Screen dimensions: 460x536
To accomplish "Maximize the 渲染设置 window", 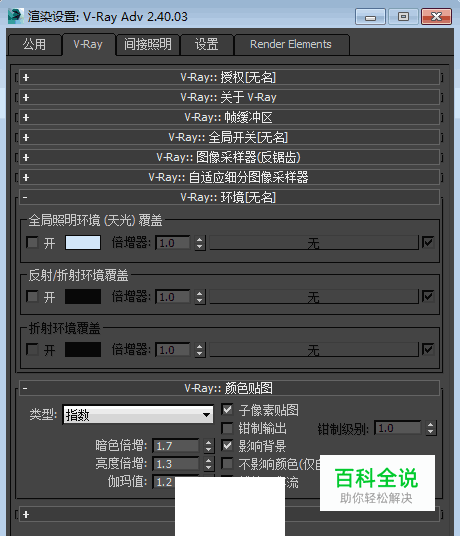I will (x=404, y=17).
